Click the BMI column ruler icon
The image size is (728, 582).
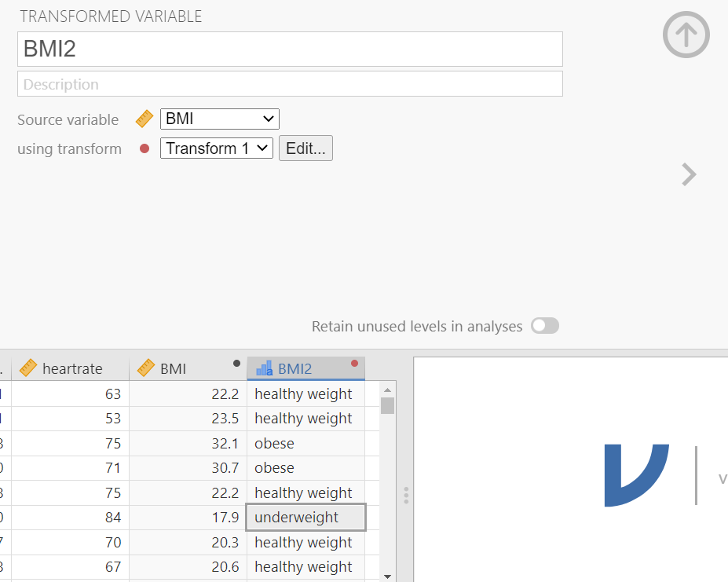pyautogui.click(x=146, y=368)
